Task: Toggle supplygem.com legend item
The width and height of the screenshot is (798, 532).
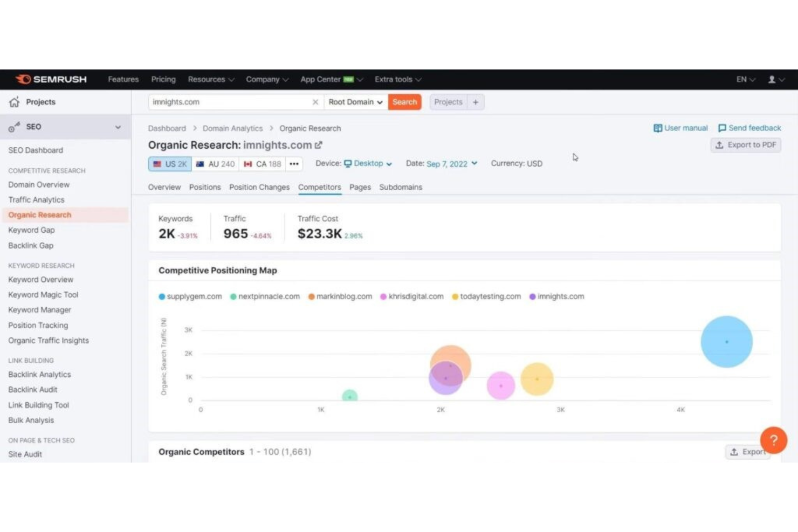Action: [x=190, y=296]
